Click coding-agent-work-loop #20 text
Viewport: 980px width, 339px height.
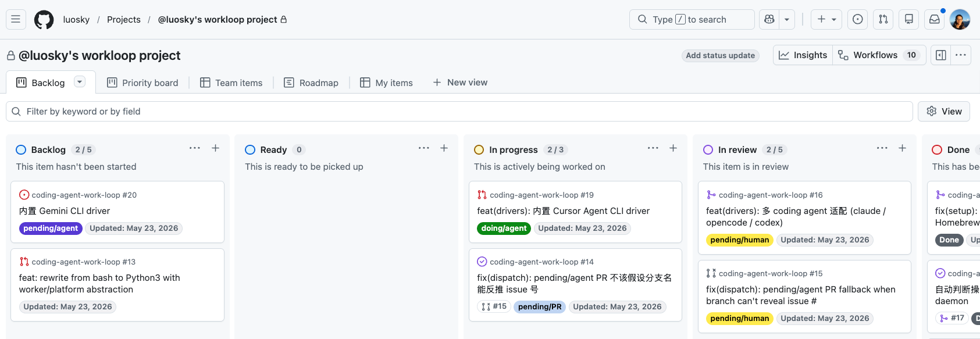[x=84, y=195]
